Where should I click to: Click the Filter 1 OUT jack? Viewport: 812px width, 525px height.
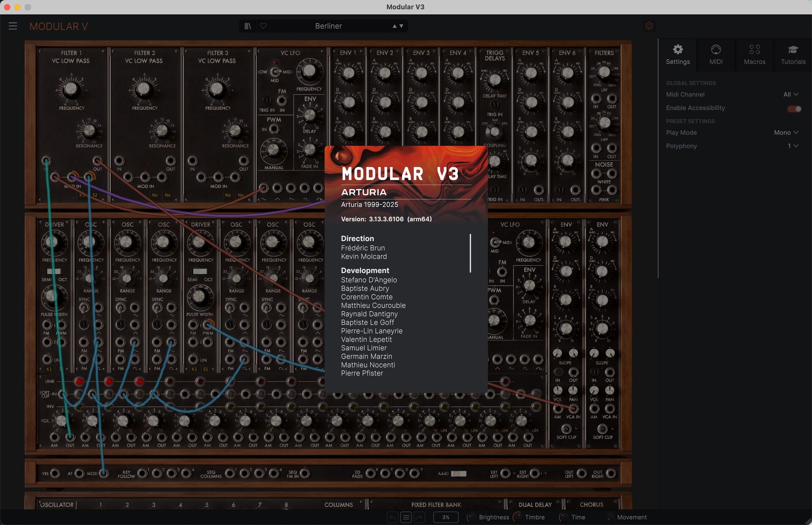pos(98,161)
